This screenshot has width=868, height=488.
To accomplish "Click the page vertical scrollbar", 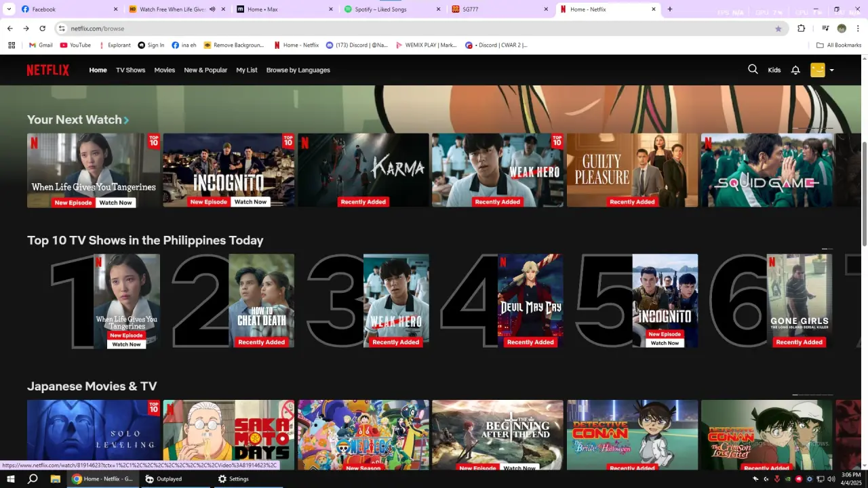I will (864, 193).
